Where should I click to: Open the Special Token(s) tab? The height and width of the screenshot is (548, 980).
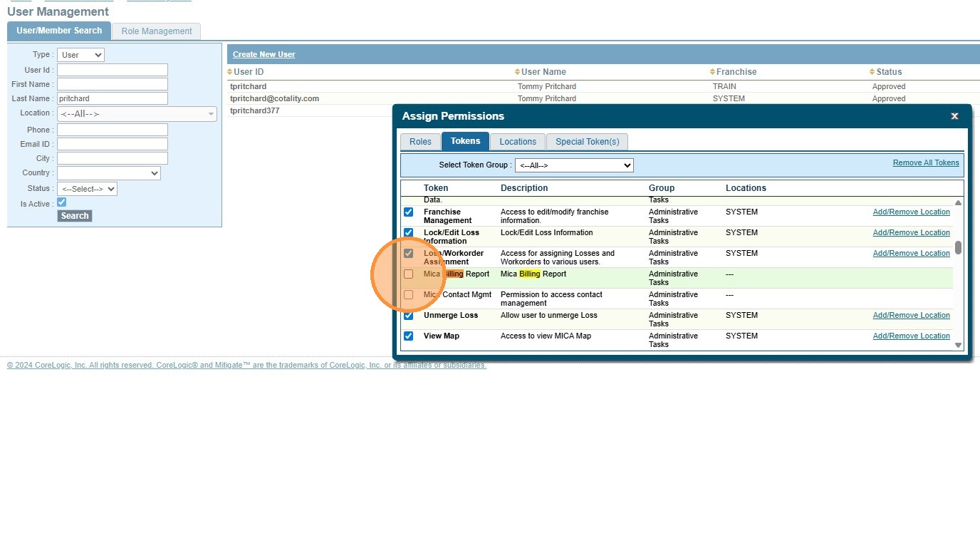(588, 142)
